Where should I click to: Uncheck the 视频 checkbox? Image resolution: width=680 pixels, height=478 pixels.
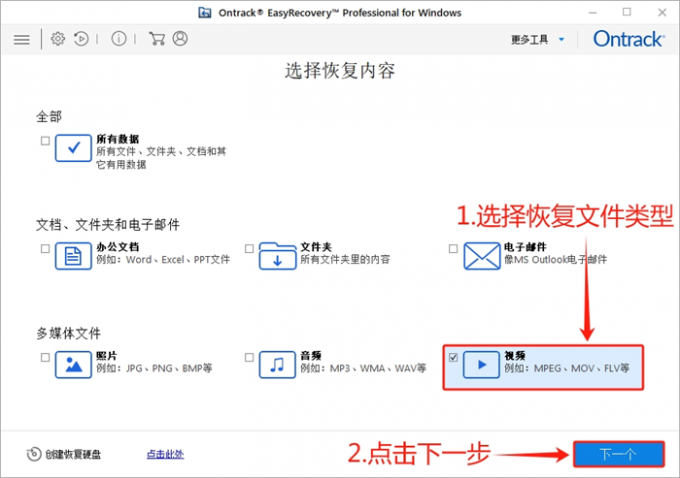coord(453,357)
